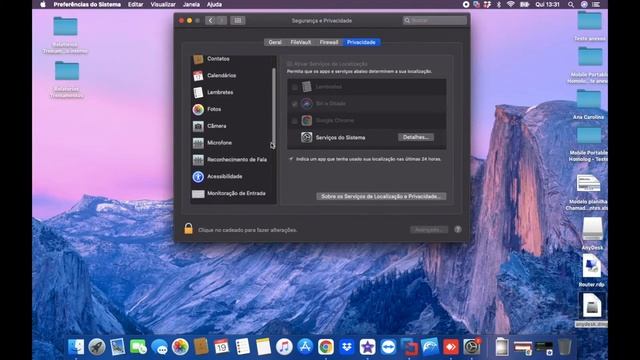Select Fotos in the privacy list
The height and width of the screenshot is (360, 640).
(x=233, y=109)
